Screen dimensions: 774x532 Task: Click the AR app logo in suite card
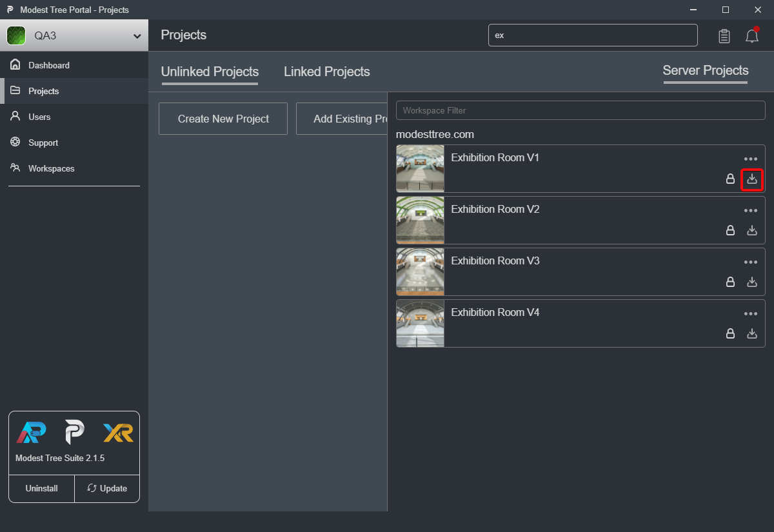(x=31, y=433)
